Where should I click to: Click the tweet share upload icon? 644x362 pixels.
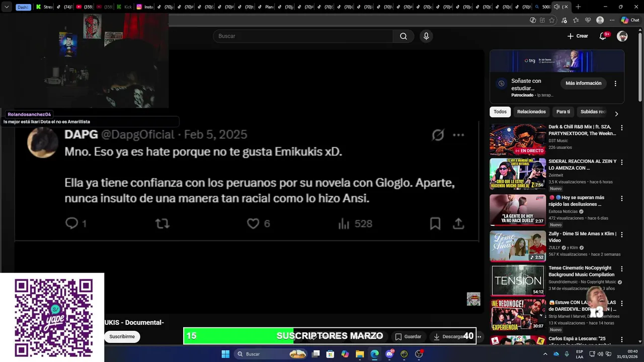pos(458,223)
